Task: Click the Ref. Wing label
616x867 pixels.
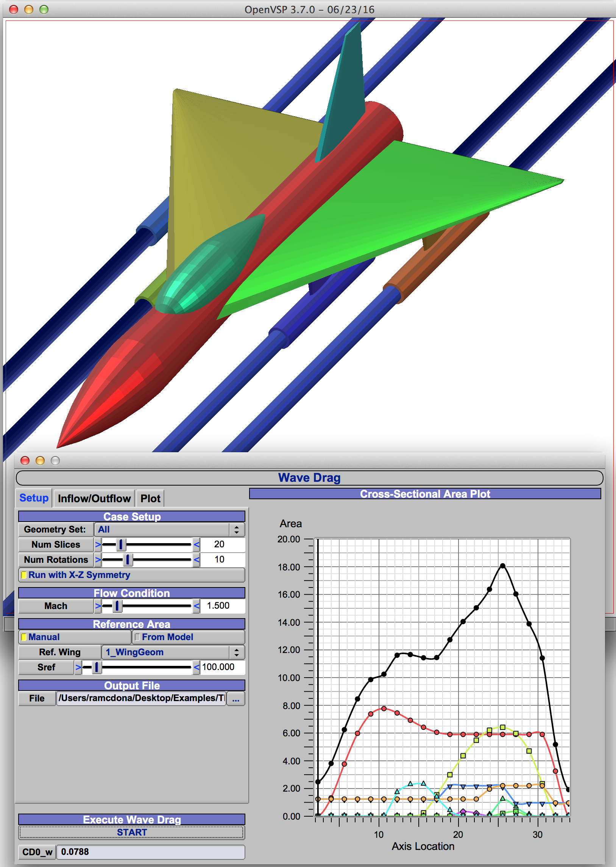Action: [59, 652]
